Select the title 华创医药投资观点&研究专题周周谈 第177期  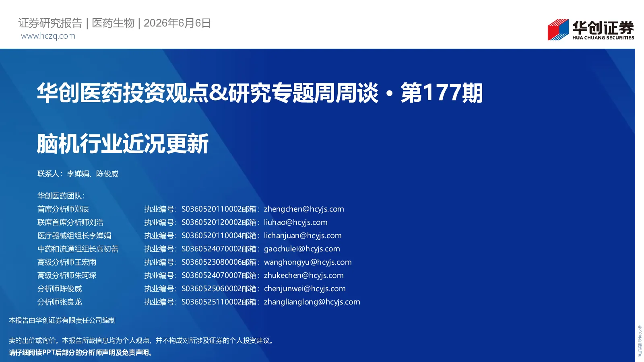260,93
